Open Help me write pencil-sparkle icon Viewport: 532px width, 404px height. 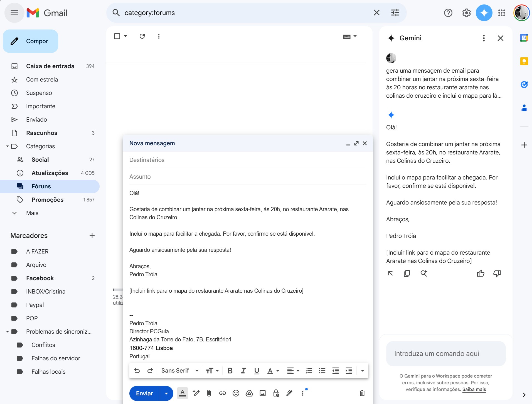(196, 393)
